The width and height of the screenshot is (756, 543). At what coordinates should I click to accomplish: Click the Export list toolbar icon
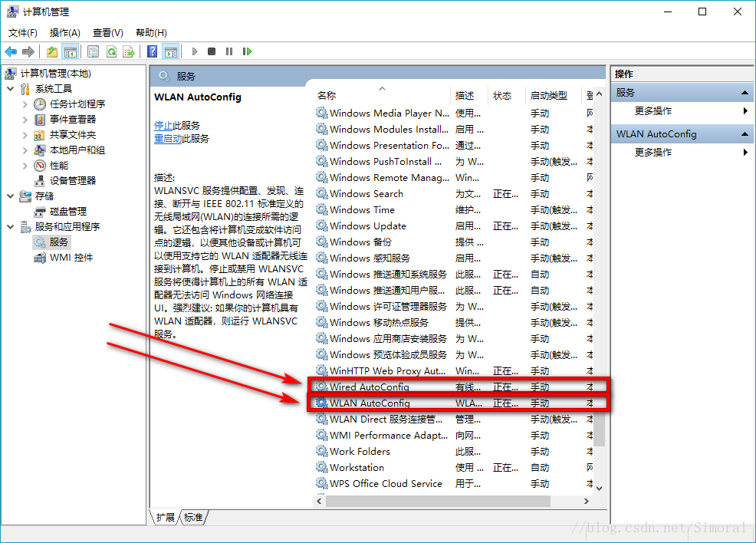[x=129, y=51]
